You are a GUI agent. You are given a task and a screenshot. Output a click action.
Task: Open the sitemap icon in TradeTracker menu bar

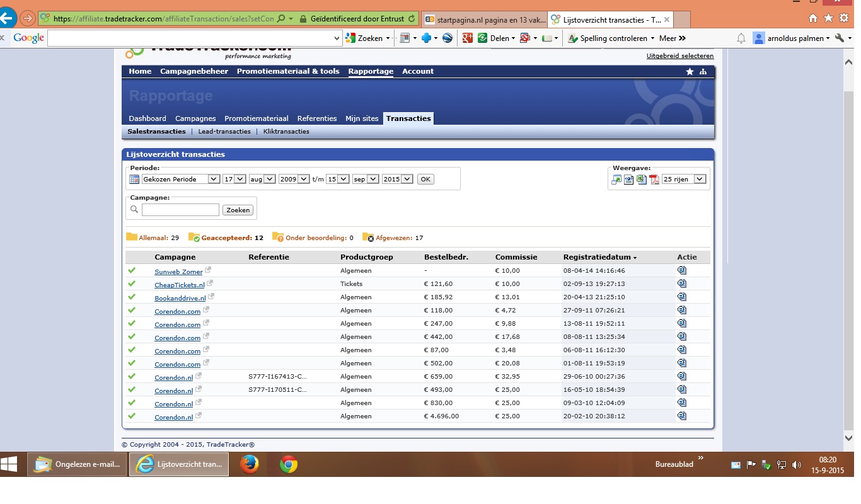703,72
